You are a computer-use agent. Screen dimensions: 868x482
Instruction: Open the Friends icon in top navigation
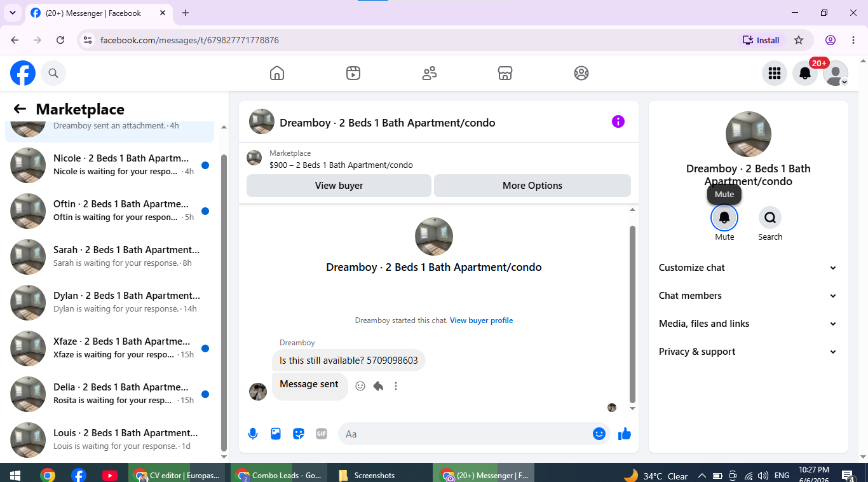point(430,73)
